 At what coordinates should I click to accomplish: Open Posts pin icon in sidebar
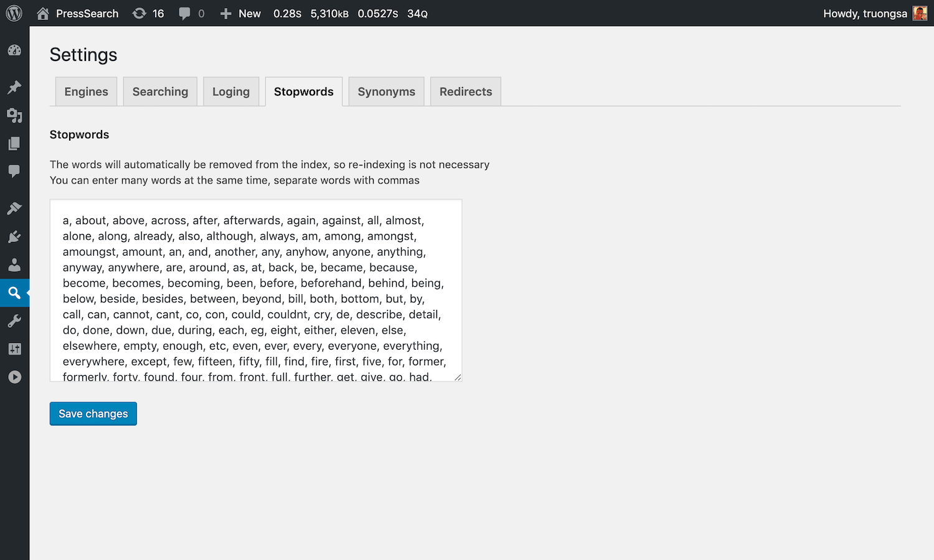tap(14, 87)
